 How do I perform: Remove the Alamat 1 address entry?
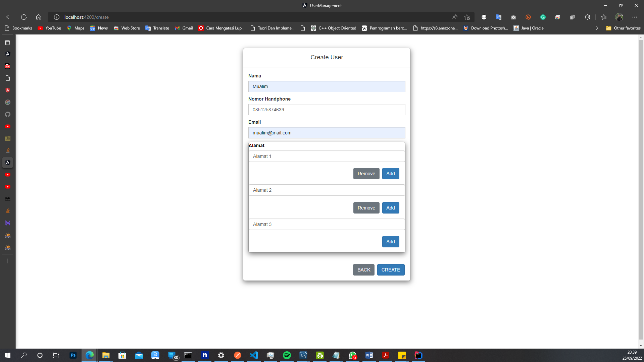(366, 173)
